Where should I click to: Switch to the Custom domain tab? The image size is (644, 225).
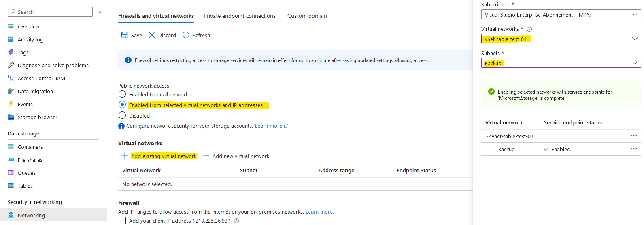[307, 16]
